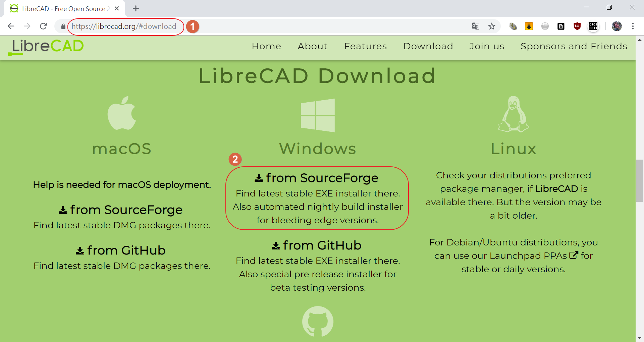Download macOS package from SourceForge
The image size is (644, 342).
click(121, 210)
